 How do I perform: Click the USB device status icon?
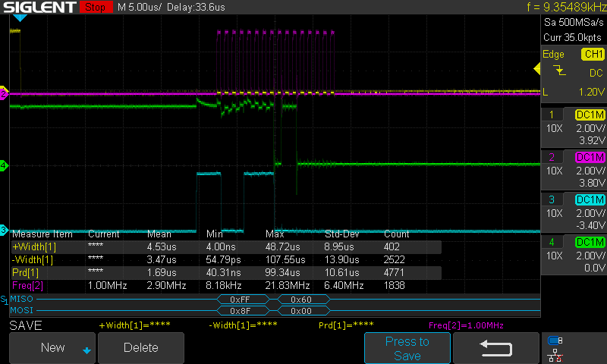click(555, 340)
